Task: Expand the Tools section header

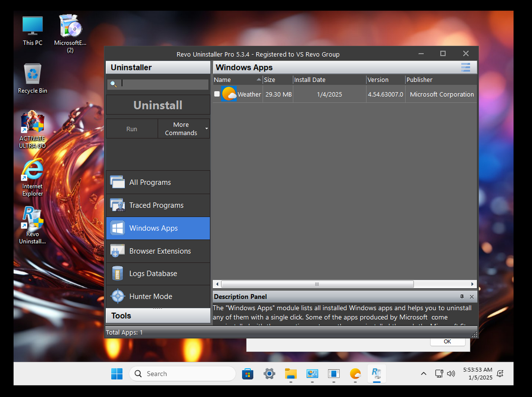Action: pyautogui.click(x=158, y=316)
